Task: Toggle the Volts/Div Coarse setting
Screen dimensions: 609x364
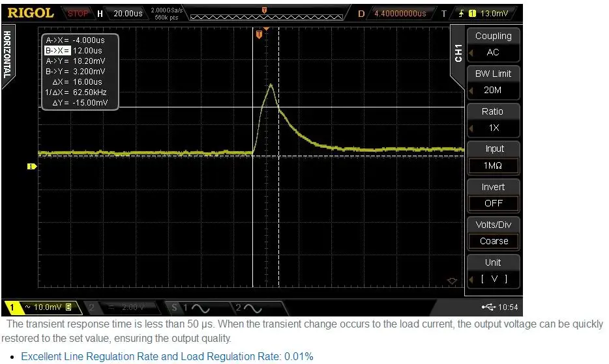Action: click(x=493, y=233)
